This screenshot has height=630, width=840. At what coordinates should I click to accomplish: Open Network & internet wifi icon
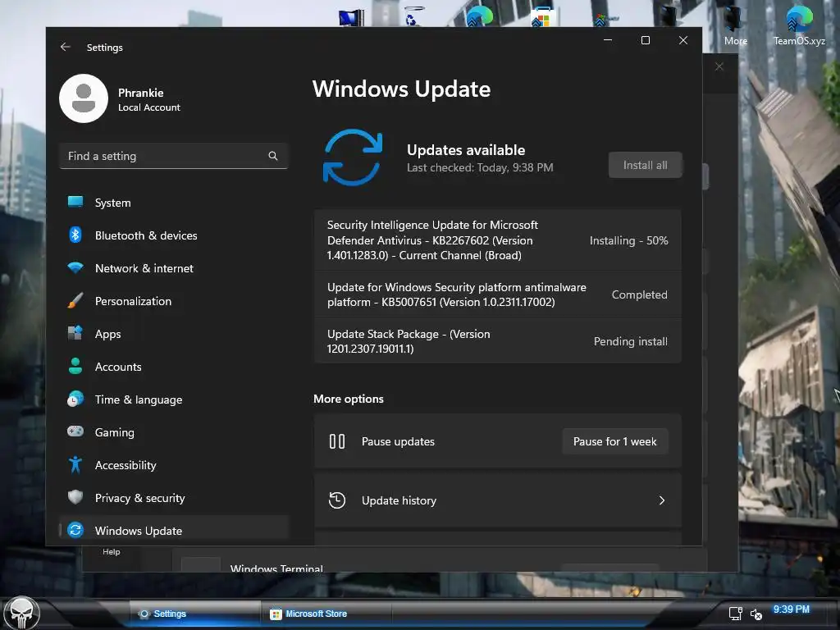click(75, 267)
